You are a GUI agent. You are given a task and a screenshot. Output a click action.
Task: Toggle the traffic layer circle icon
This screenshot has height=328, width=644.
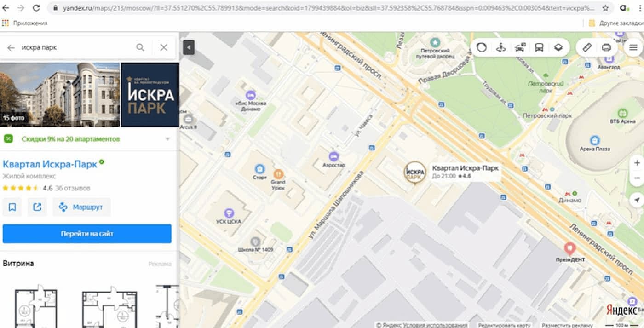[x=482, y=47]
